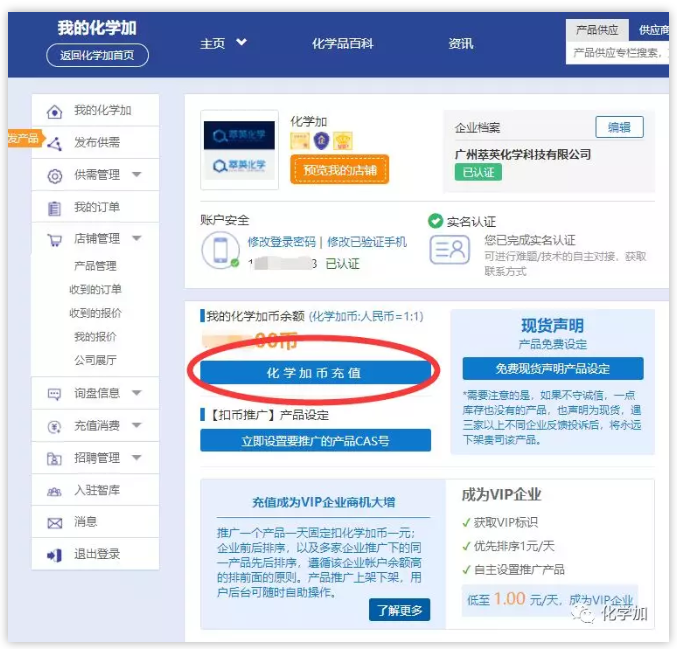Click the shopping cart icon for 店铺管理
The width and height of the screenshot is (680, 649).
(54, 240)
